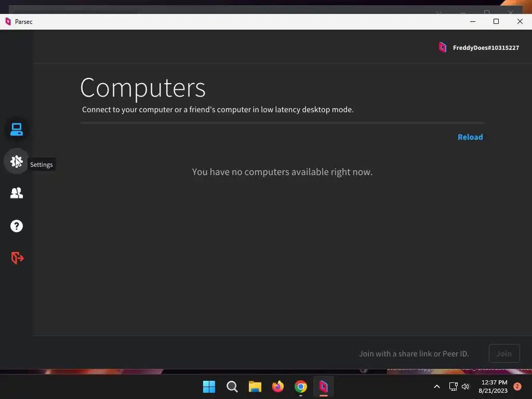Open File Explorer from the taskbar
Screen dimensions: 532x399
[255, 387]
